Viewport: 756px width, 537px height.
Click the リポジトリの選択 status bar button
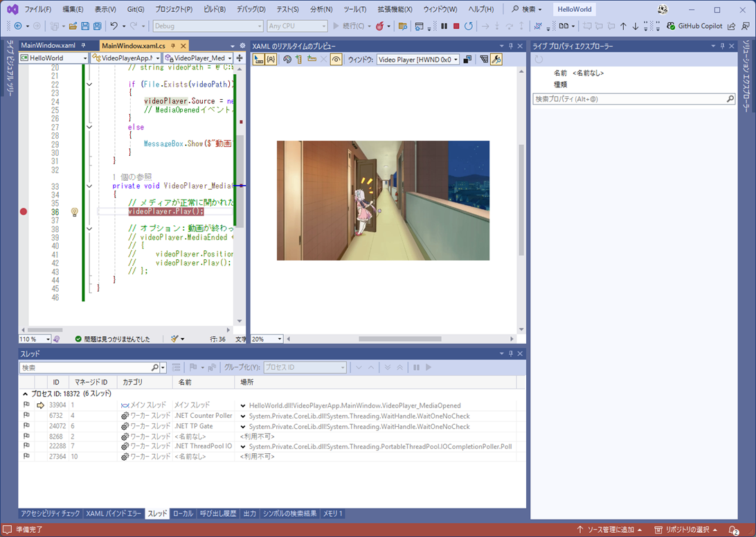pos(685,530)
